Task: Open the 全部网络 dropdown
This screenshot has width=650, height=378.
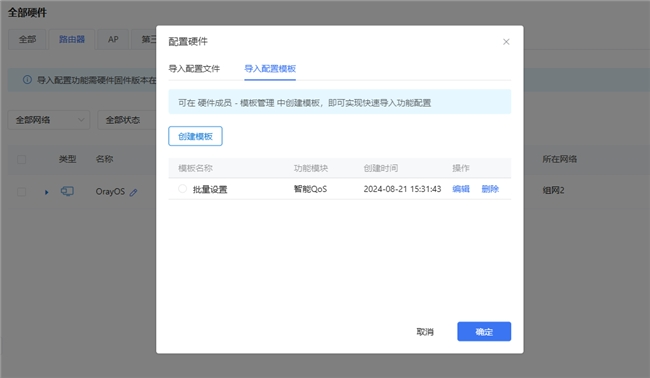Action: coord(49,120)
